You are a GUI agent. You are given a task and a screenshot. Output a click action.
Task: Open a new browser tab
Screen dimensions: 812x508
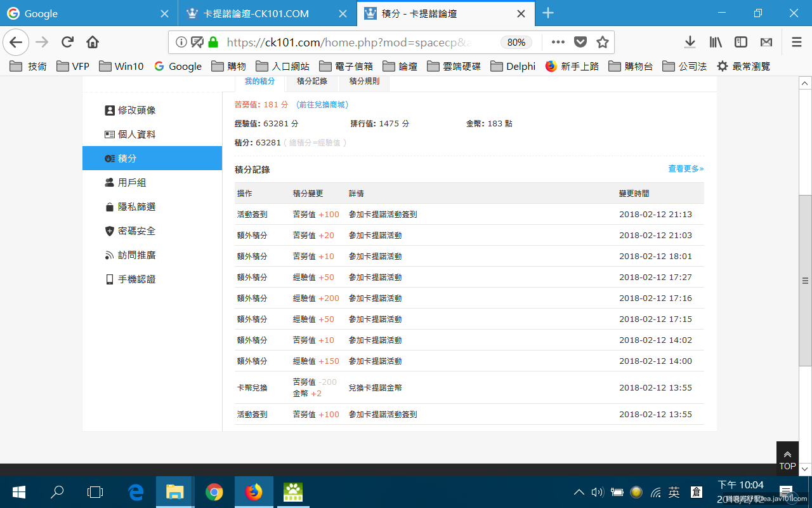click(548, 13)
